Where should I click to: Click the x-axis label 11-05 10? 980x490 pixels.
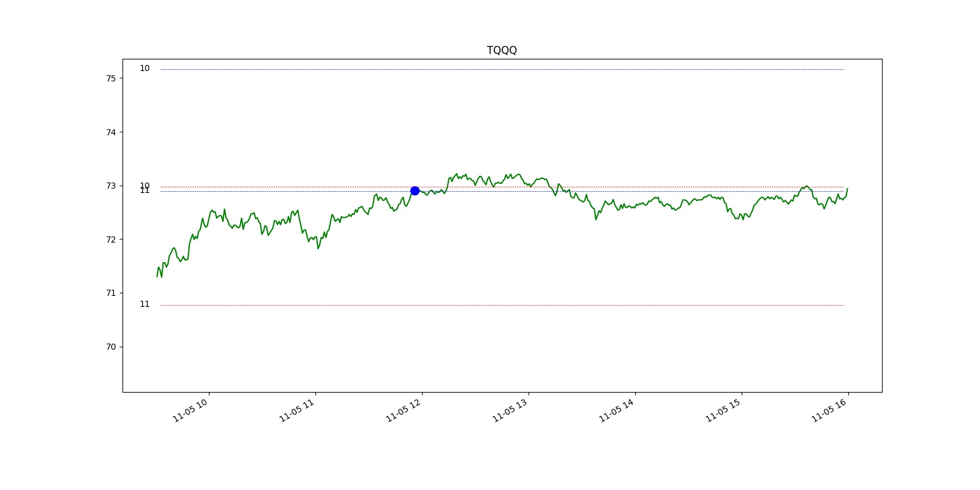190,410
